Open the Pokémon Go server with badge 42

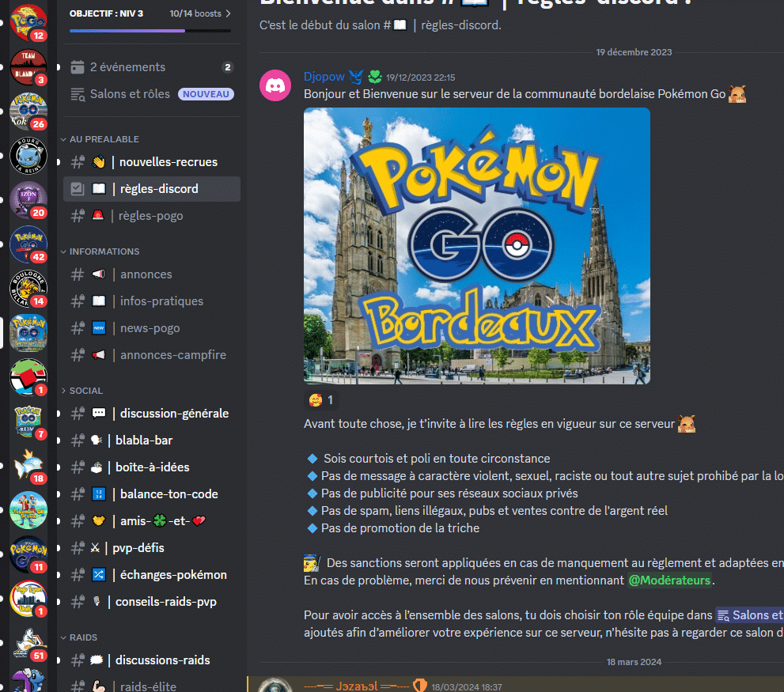click(x=28, y=244)
